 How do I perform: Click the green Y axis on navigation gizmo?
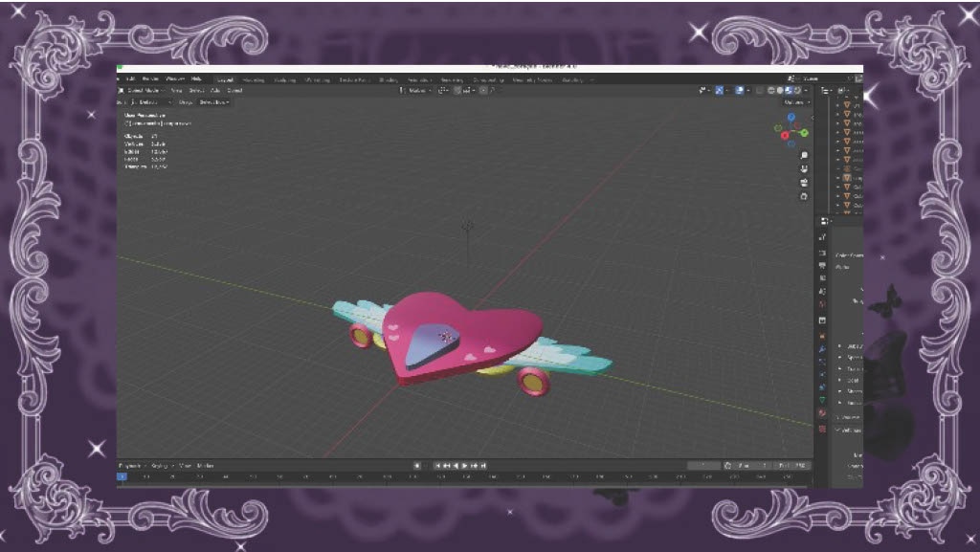click(x=804, y=133)
